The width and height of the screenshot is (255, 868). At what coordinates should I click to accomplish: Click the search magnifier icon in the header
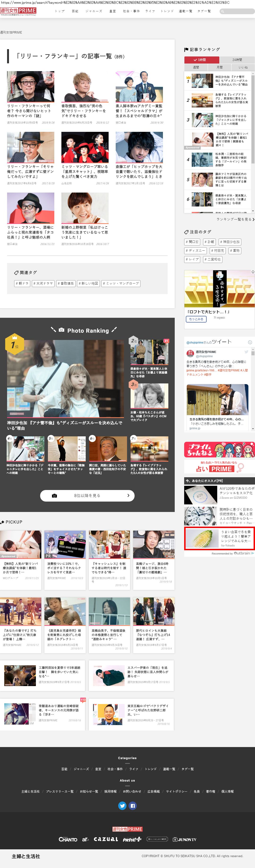coord(222,11)
